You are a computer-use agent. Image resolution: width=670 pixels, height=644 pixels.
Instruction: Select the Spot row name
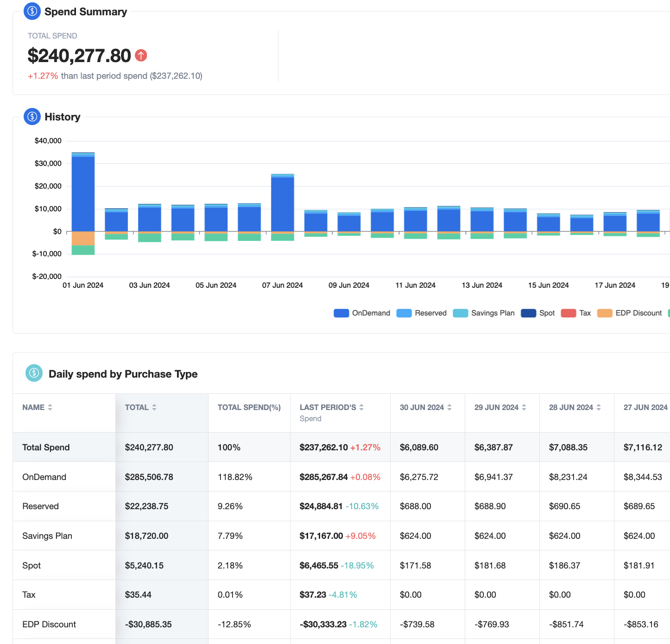point(32,566)
